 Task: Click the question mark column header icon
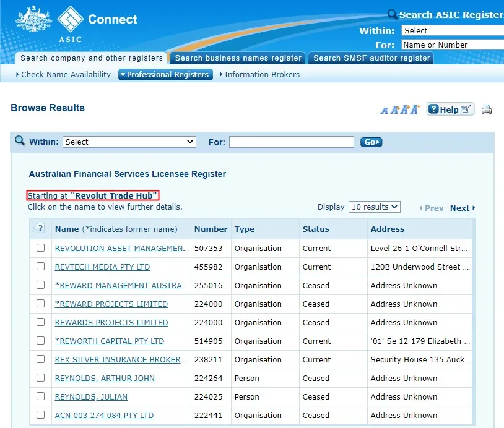(x=39, y=228)
